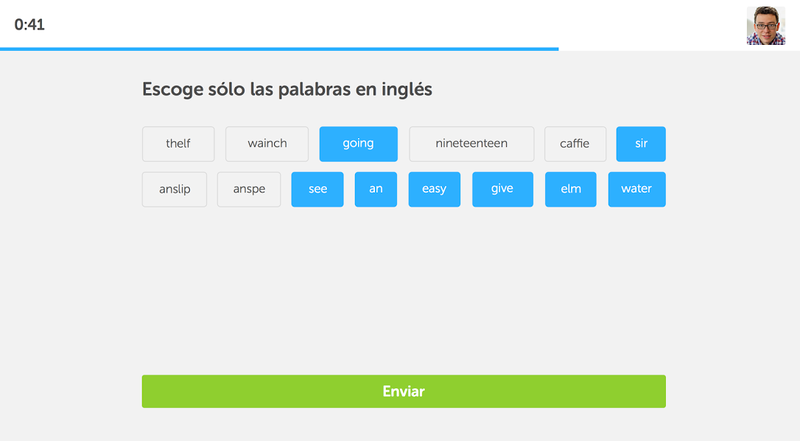Image resolution: width=800 pixels, height=441 pixels.
Task: Deselect the word 'see'
Action: coord(317,189)
